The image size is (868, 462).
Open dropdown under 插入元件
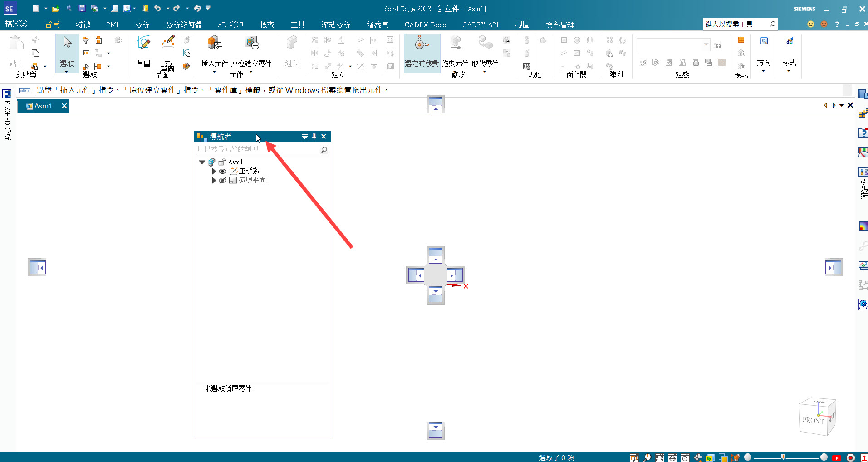(x=214, y=72)
